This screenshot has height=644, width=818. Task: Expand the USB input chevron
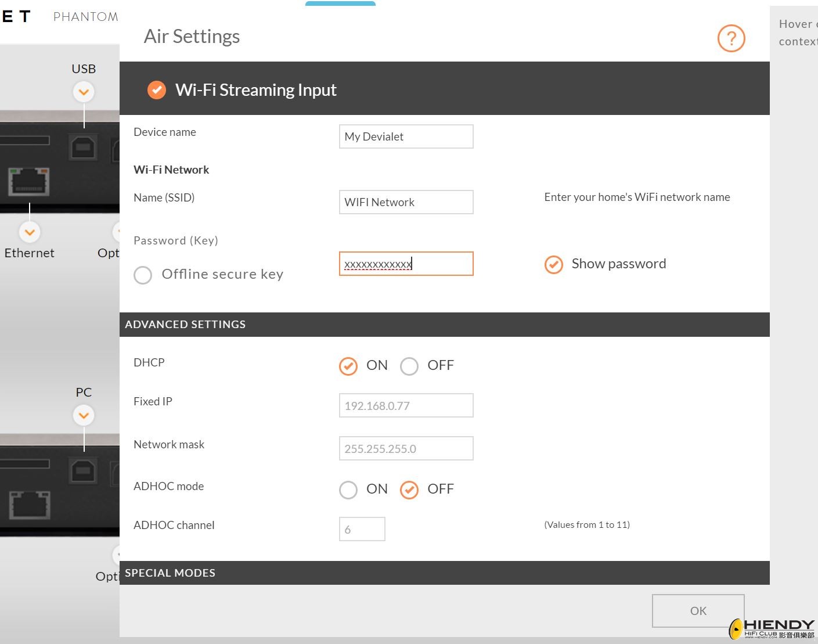point(84,92)
